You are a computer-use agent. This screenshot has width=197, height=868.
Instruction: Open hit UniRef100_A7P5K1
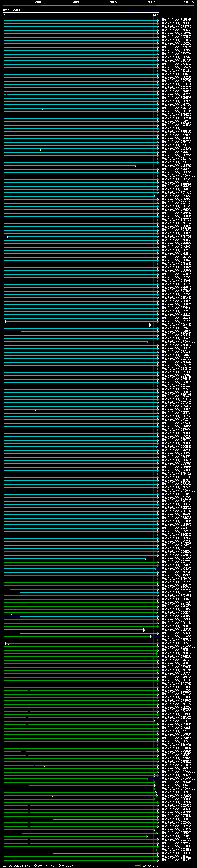[x=176, y=30]
